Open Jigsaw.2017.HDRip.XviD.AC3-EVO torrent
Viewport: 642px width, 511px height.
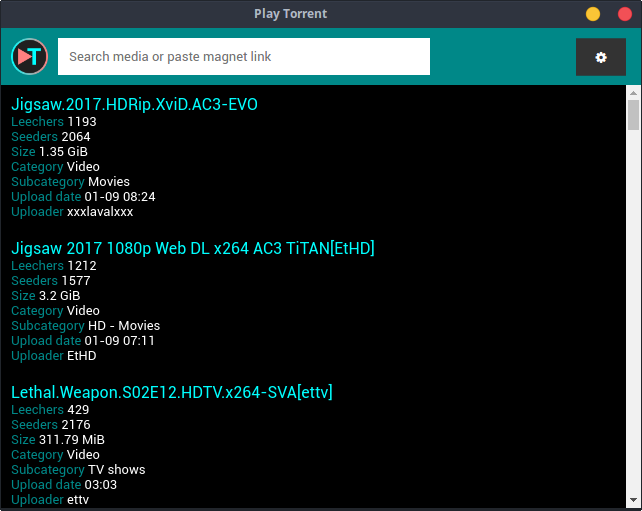pyautogui.click(x=134, y=104)
